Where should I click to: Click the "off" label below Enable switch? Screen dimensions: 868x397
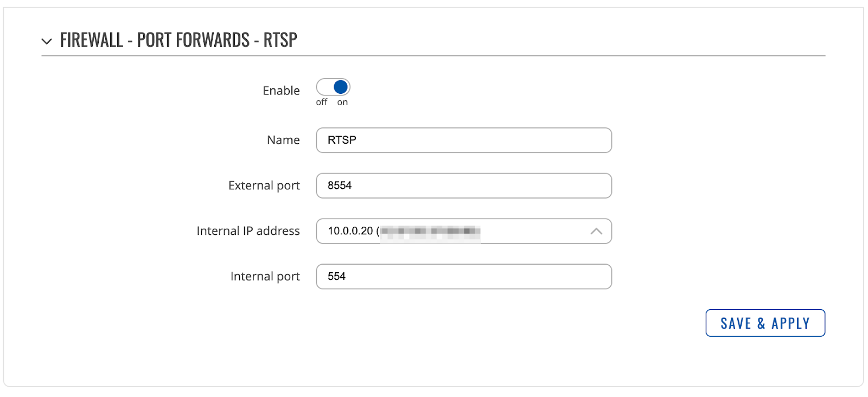[x=322, y=102]
